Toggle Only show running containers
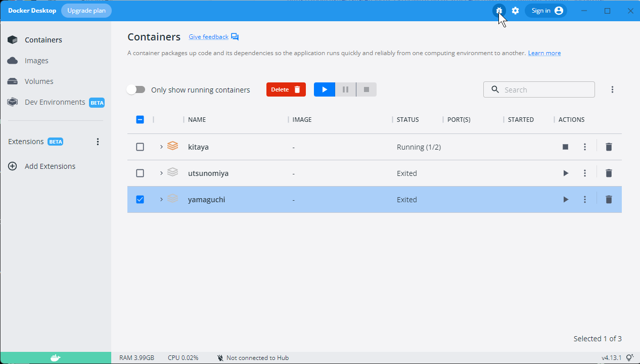 tap(136, 89)
